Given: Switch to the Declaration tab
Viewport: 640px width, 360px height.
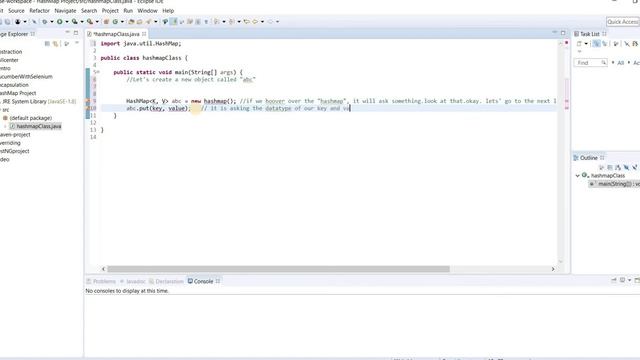Looking at the screenshot, I should coord(166,281).
